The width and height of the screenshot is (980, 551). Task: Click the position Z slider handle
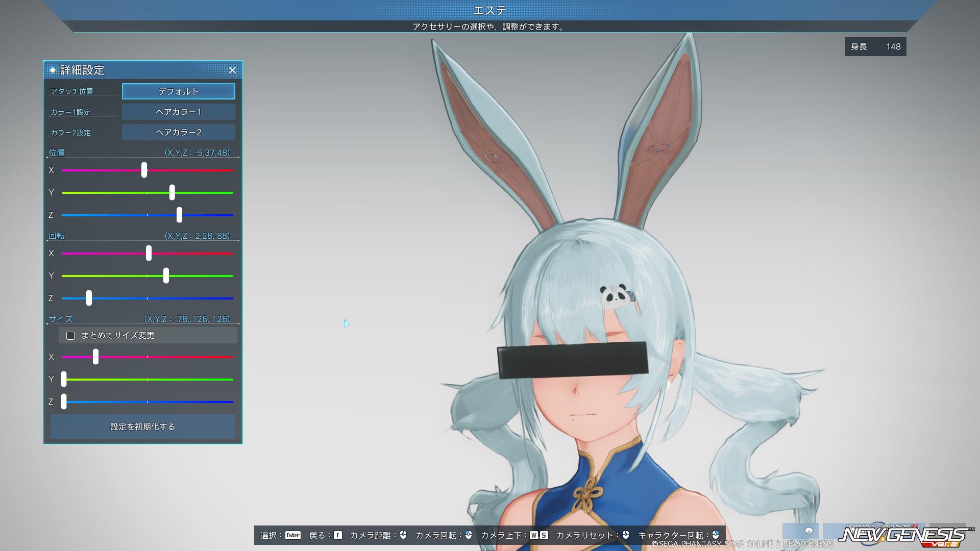[x=179, y=215]
